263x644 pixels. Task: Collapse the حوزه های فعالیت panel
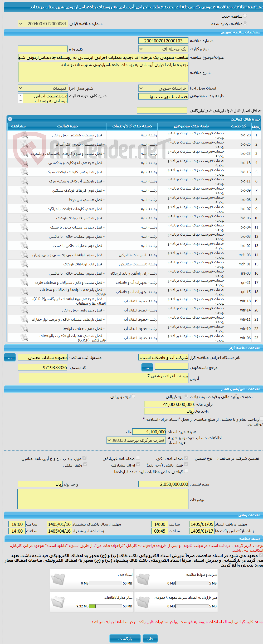click(x=10, y=119)
